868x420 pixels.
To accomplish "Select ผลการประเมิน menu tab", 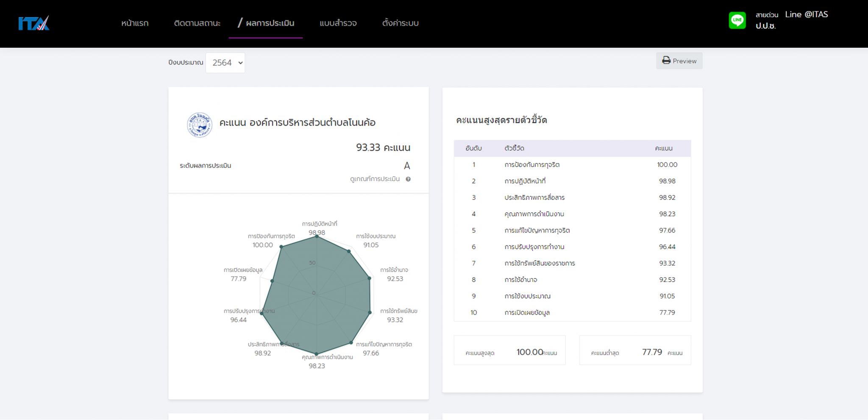I will pos(266,23).
